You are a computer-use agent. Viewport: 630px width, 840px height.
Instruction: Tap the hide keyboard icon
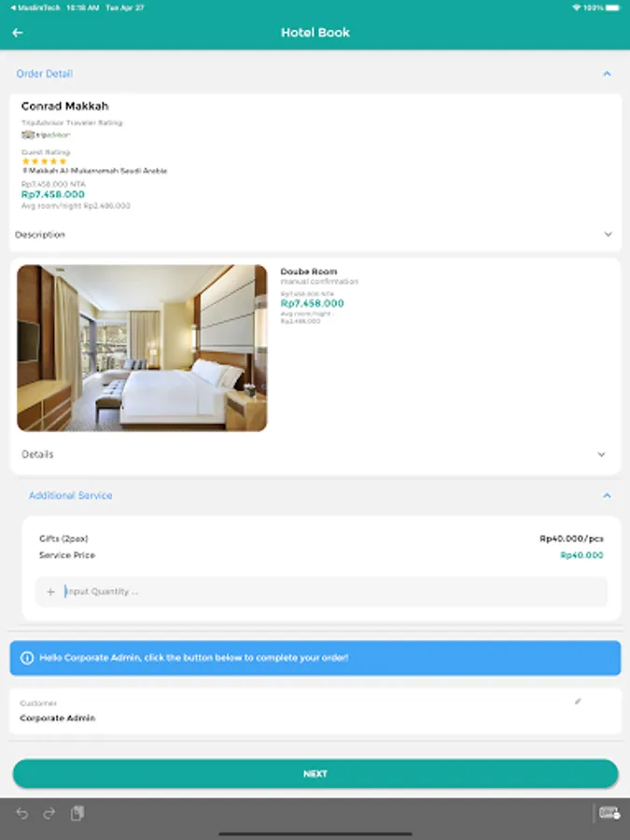pyautogui.click(x=609, y=813)
